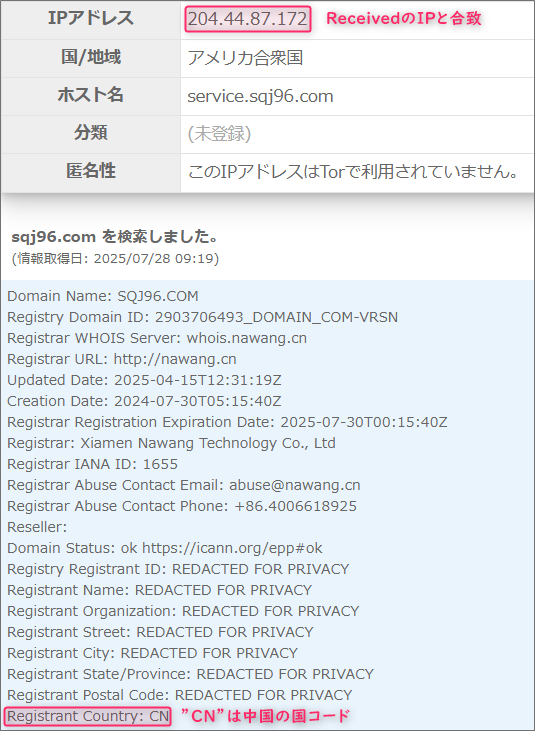Click the 分類 row header
Viewport: 535px width, 731px height.
[91, 133]
